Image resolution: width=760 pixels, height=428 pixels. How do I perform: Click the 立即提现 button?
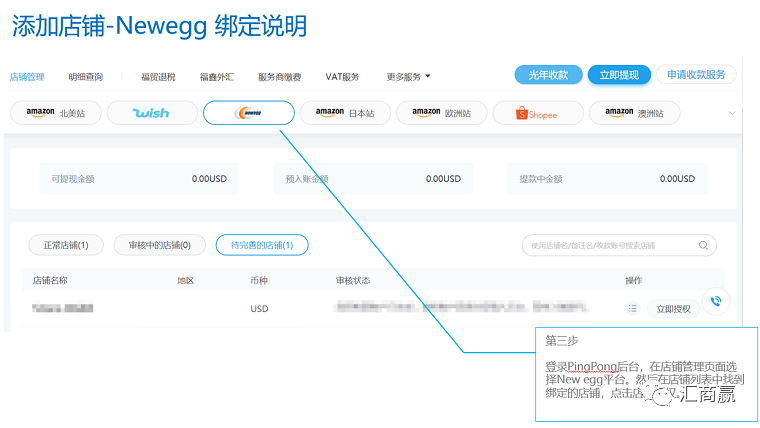tap(619, 75)
